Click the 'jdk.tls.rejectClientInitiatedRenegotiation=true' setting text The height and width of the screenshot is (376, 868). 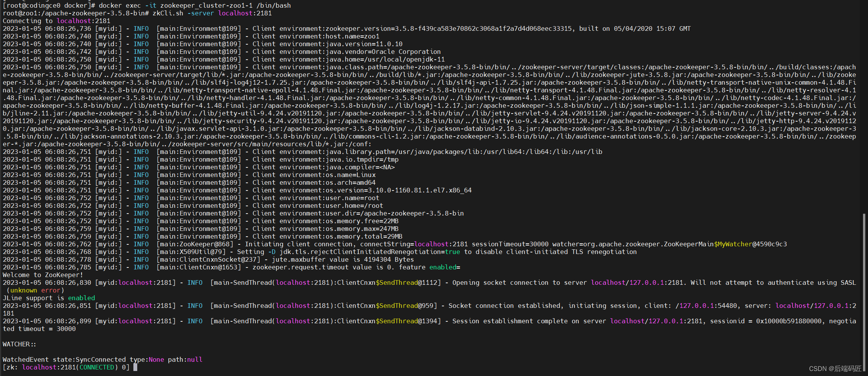tap(370, 252)
